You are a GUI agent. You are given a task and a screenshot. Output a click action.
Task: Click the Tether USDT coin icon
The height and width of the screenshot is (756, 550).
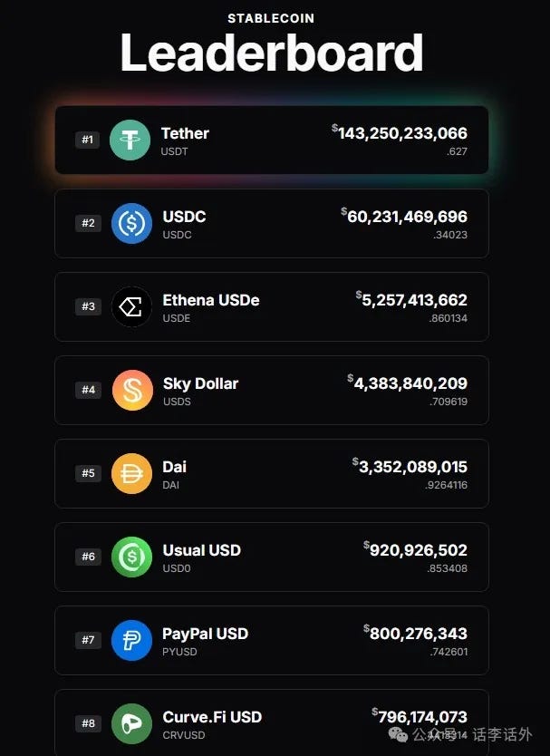pyautogui.click(x=130, y=140)
